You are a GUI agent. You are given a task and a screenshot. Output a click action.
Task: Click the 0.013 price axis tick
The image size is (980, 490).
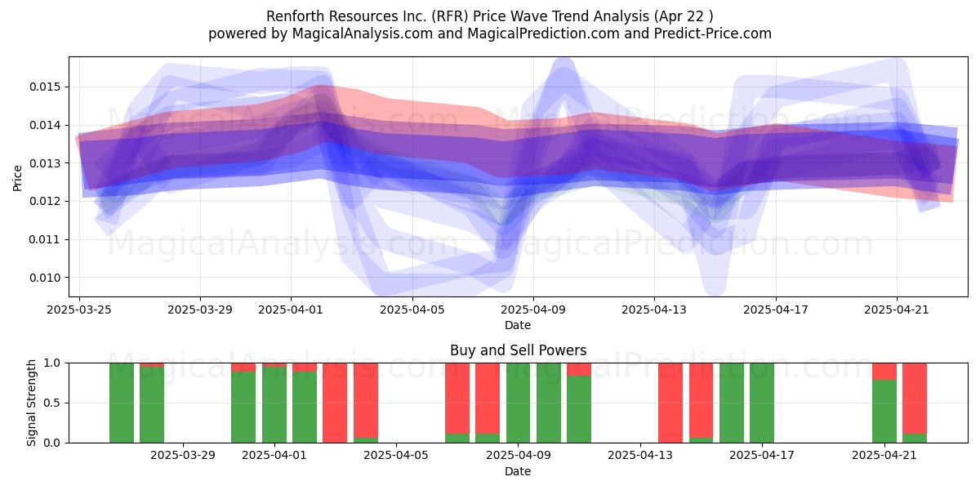coord(47,163)
